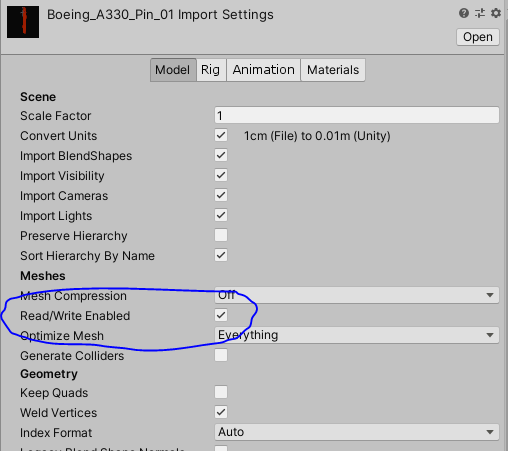Open the inspector gear settings menu
Screen dimensions: 508x451
496,13
